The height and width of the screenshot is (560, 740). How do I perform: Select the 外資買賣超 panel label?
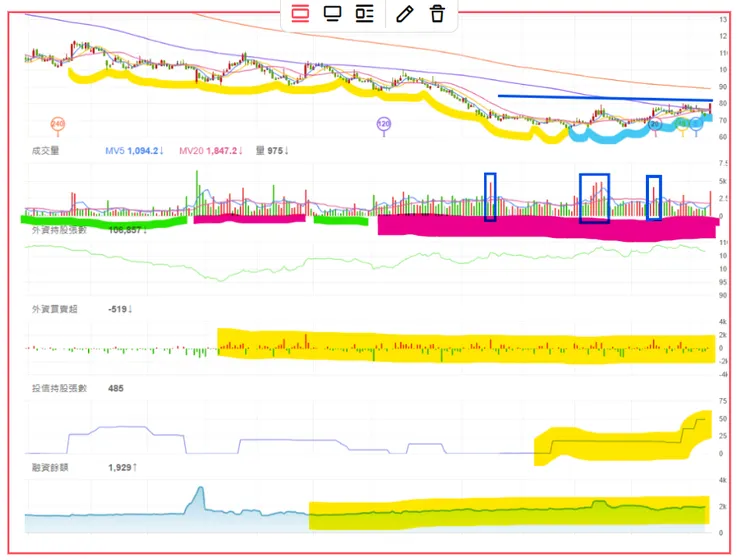pyautogui.click(x=54, y=309)
